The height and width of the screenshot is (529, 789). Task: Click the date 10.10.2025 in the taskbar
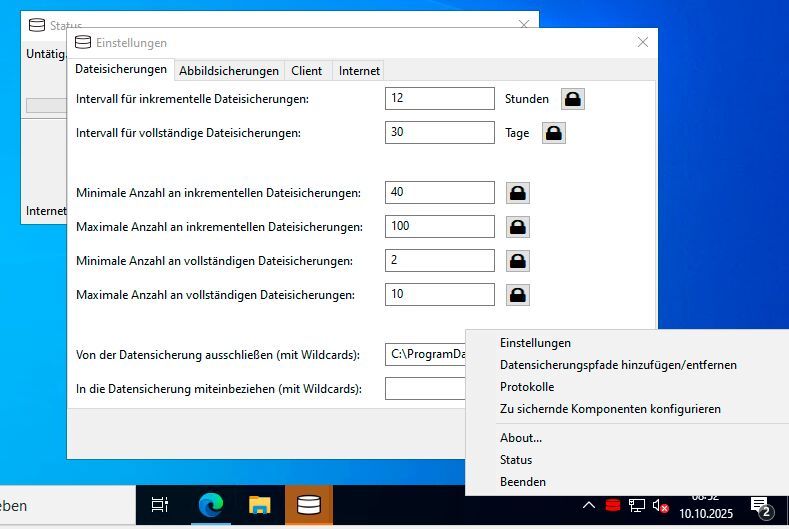coord(706,513)
